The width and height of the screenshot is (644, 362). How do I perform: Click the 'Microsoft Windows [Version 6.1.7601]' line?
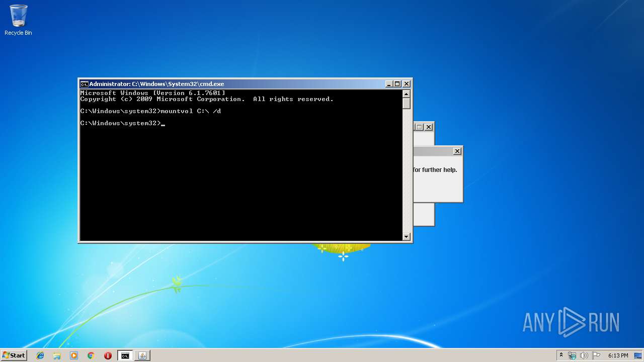coord(152,93)
